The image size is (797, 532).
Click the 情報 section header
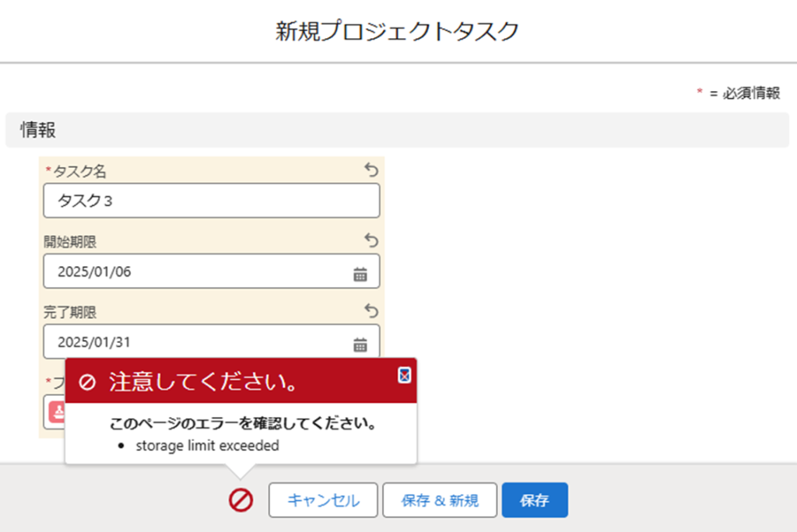38,130
